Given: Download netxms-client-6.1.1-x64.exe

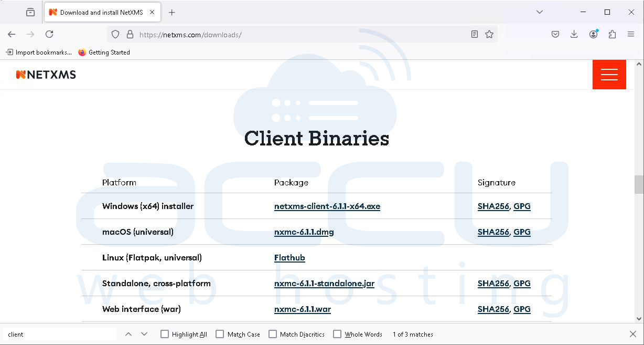Looking at the screenshot, I should coord(327,206).
